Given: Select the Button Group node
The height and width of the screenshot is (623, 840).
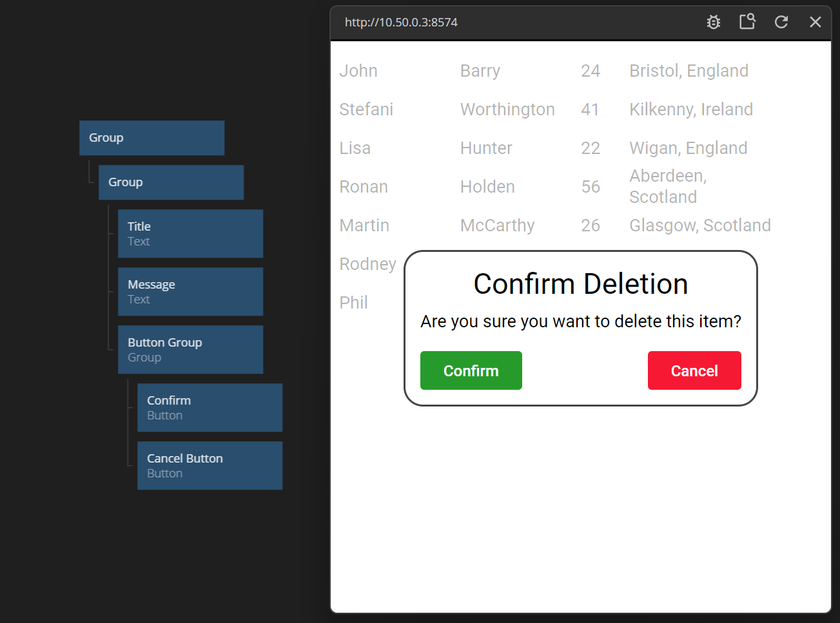Looking at the screenshot, I should tap(190, 349).
